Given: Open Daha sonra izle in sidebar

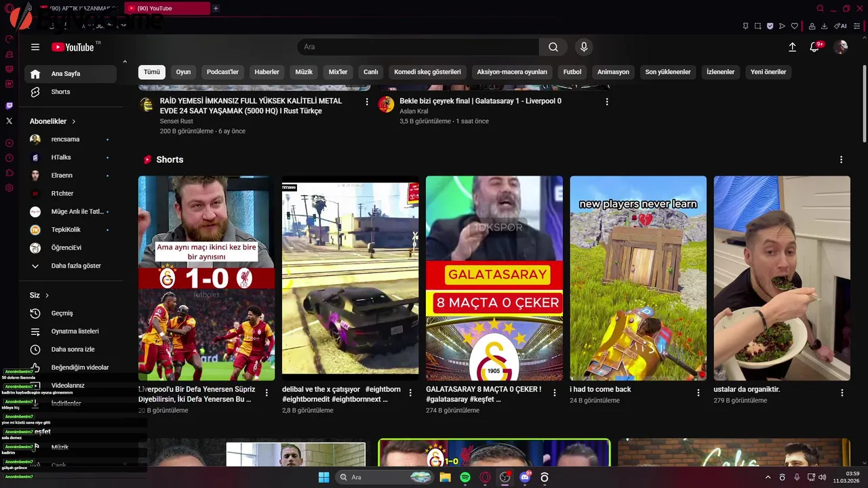Looking at the screenshot, I should (71, 349).
